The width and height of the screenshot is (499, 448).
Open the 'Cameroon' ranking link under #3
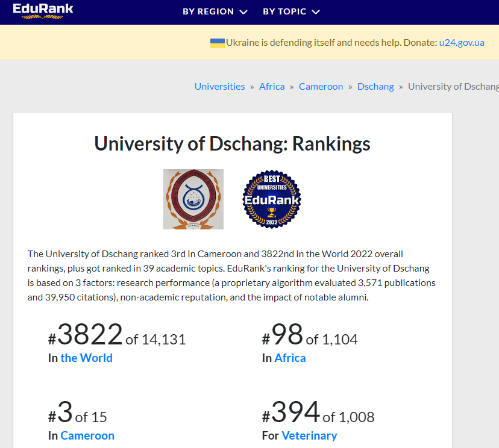(x=87, y=435)
